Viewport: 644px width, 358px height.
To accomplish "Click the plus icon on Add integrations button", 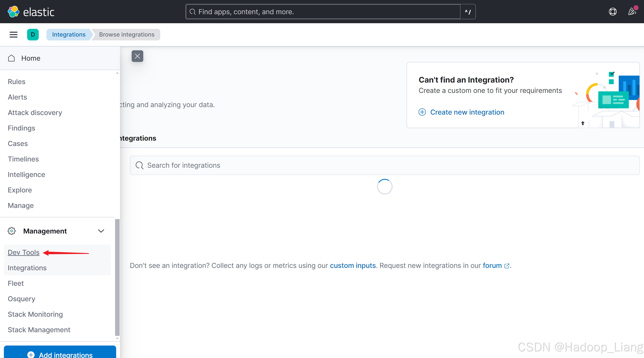I will point(31,355).
